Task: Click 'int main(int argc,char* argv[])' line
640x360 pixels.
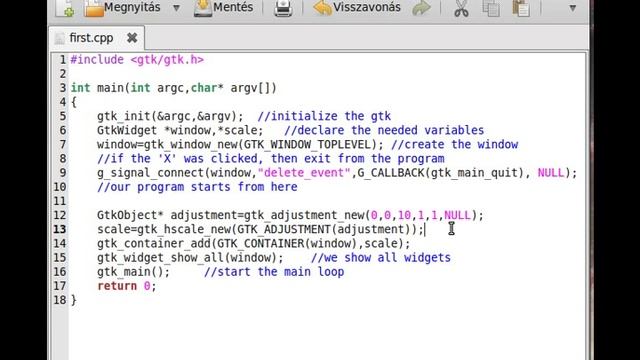Action: 173,88
